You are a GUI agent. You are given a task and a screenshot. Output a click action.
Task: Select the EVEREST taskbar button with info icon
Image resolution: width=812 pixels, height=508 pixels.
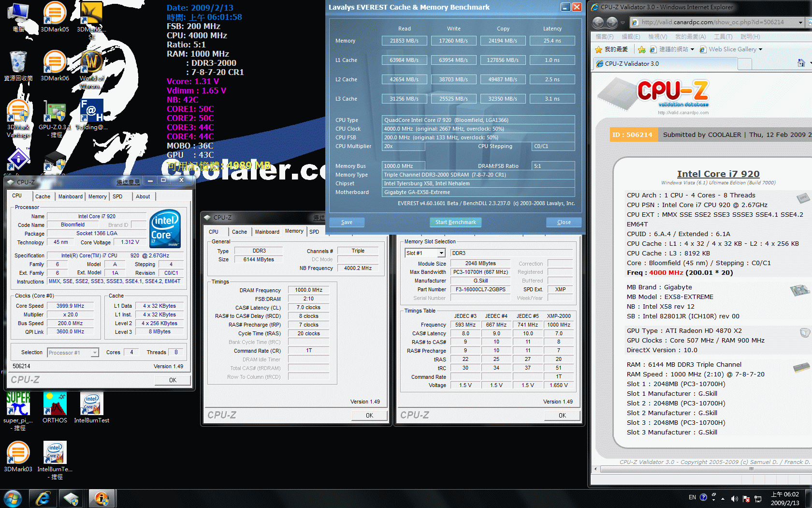click(x=101, y=498)
